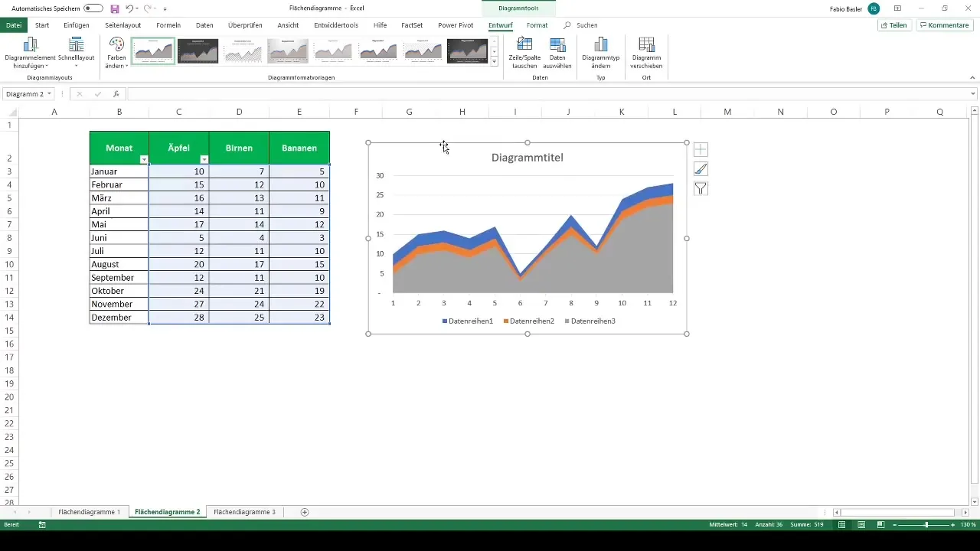Click the chart styles brush button

coord(701,169)
